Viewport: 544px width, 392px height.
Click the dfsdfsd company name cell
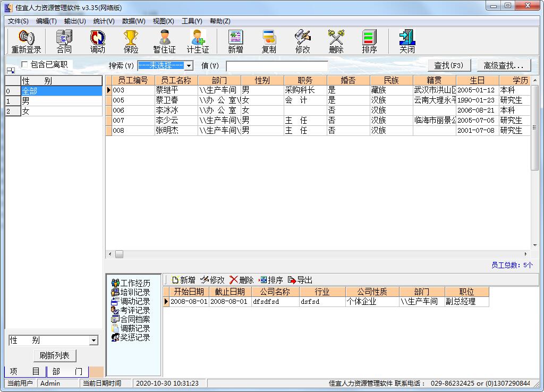click(x=276, y=302)
